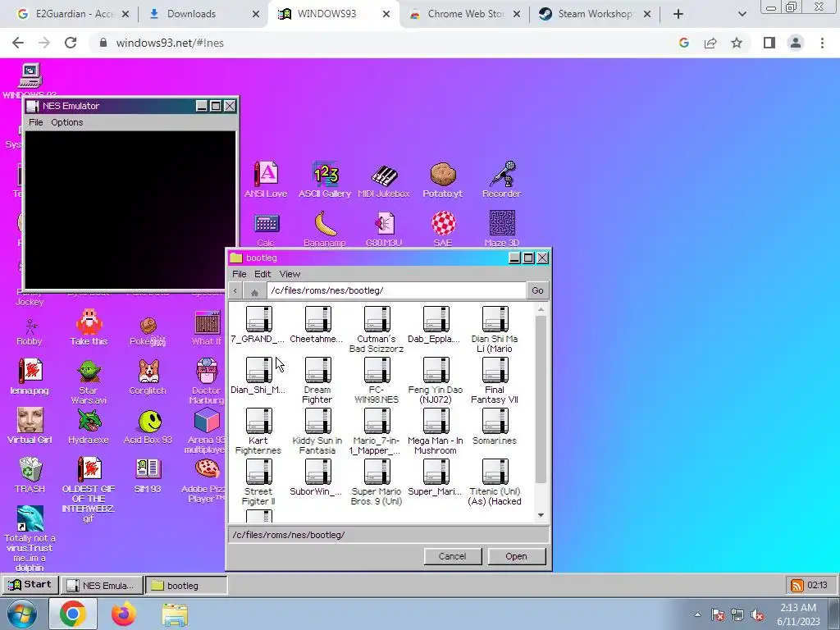Open File Explorer from Windows taskbar
The width and height of the screenshot is (840, 630).
click(175, 615)
